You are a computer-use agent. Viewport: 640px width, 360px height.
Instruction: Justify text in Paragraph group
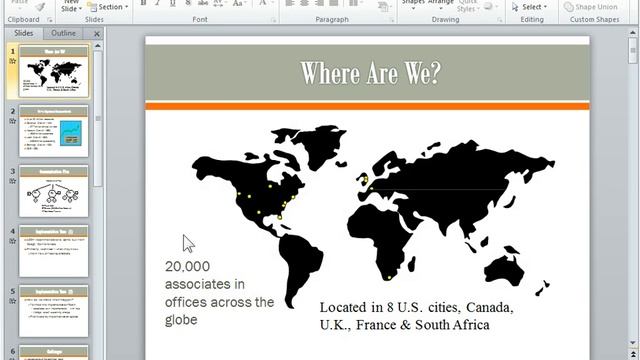click(x=333, y=3)
